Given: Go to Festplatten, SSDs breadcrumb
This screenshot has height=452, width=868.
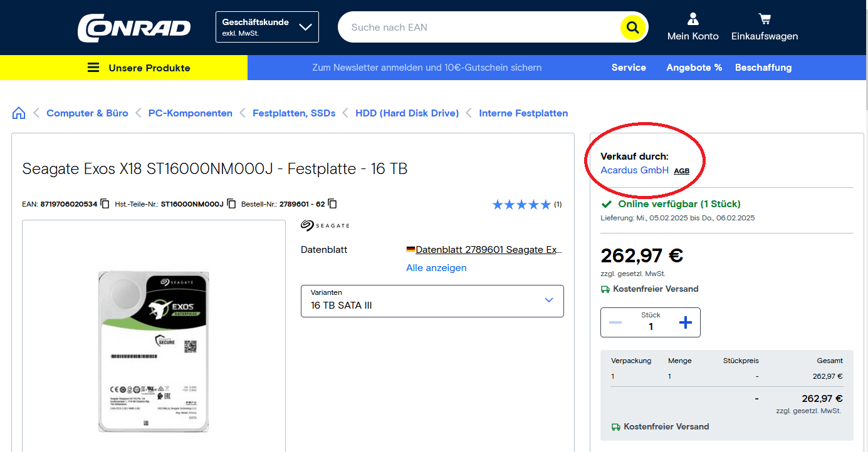Looking at the screenshot, I should point(294,113).
